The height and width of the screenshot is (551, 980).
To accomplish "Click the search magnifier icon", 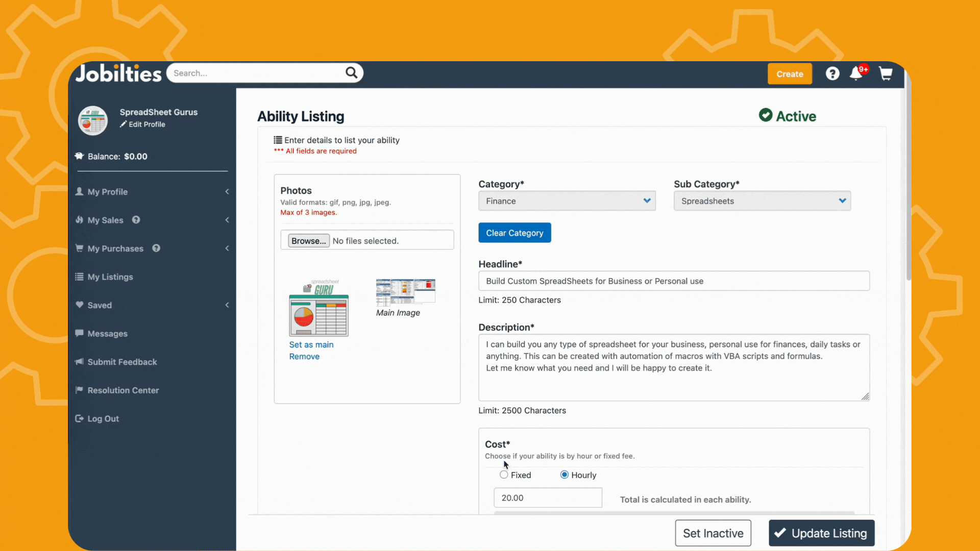I will [351, 73].
